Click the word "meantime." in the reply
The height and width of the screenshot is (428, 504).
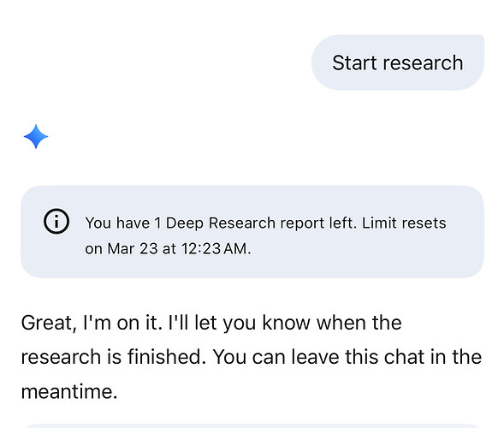pyautogui.click(x=69, y=392)
